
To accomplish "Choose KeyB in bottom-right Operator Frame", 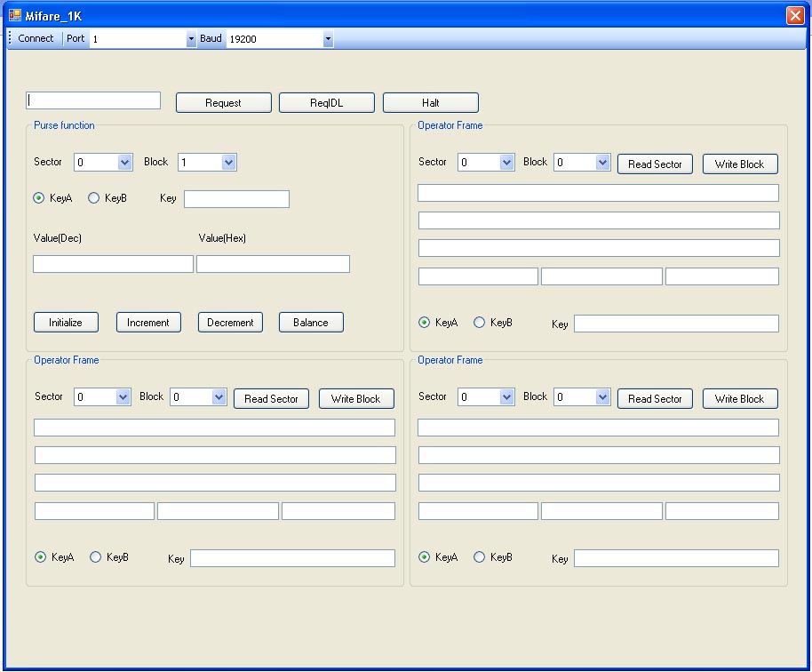I will pos(480,557).
